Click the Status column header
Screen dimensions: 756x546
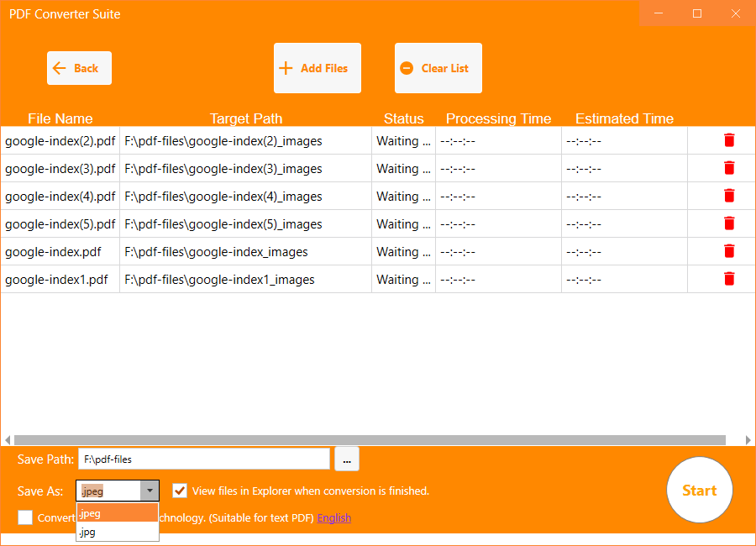click(404, 118)
